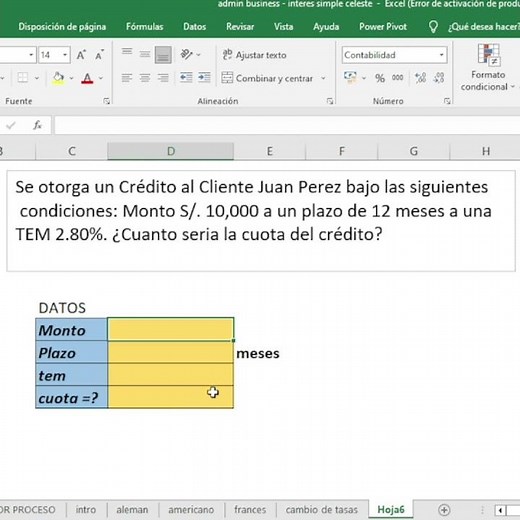Open Conditional Formatting menu

[488, 67]
